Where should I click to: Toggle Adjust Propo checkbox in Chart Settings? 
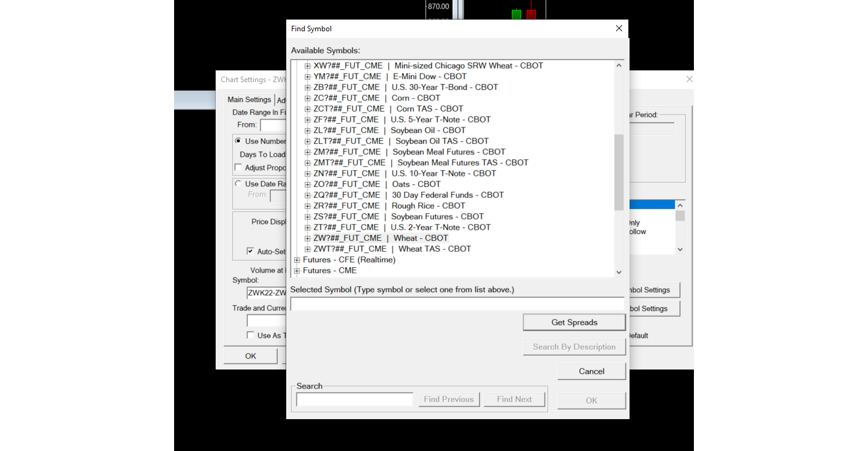tap(238, 168)
